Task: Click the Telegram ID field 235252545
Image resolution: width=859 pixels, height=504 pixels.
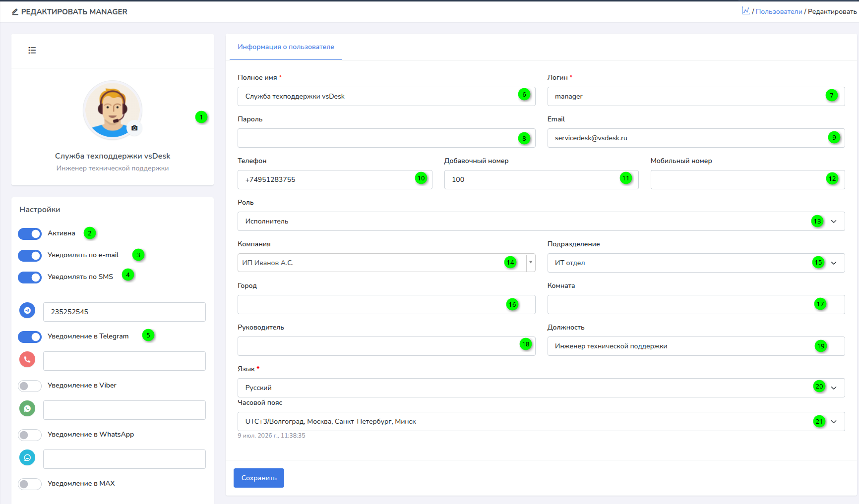Action: pyautogui.click(x=124, y=312)
